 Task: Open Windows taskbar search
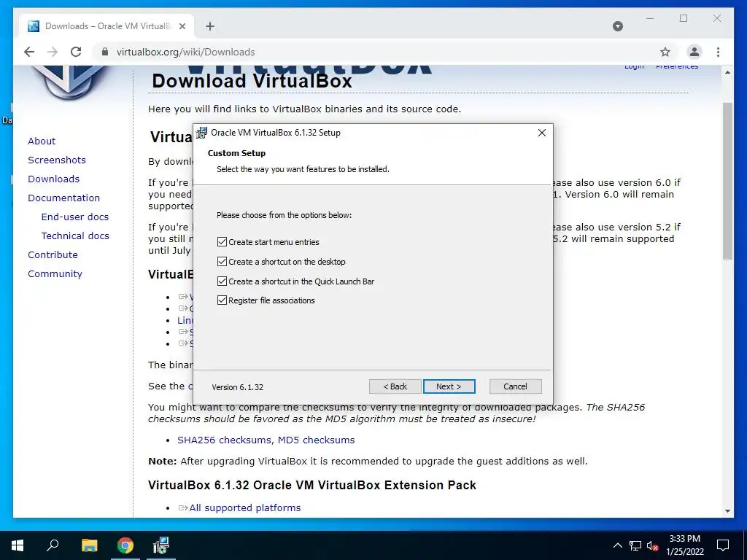tap(53, 545)
